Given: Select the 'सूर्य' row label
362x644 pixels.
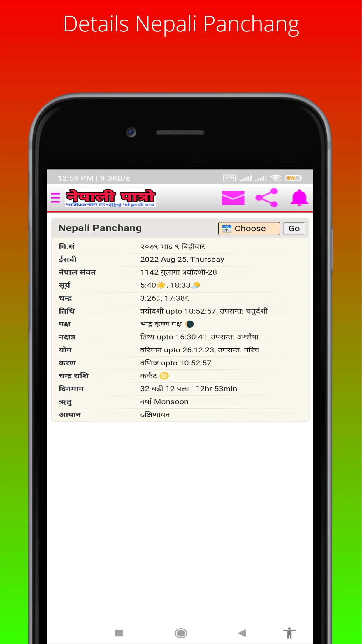Looking at the screenshot, I should tap(64, 285).
